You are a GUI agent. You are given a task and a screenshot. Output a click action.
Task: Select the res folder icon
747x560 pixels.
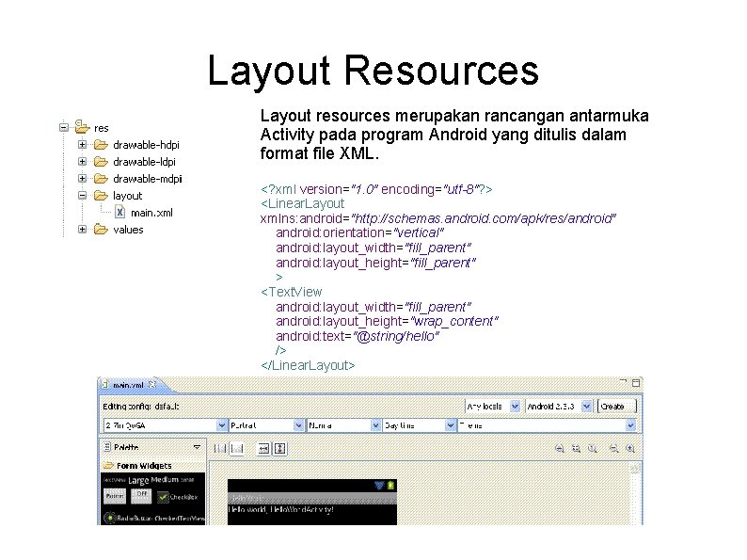coord(83,126)
